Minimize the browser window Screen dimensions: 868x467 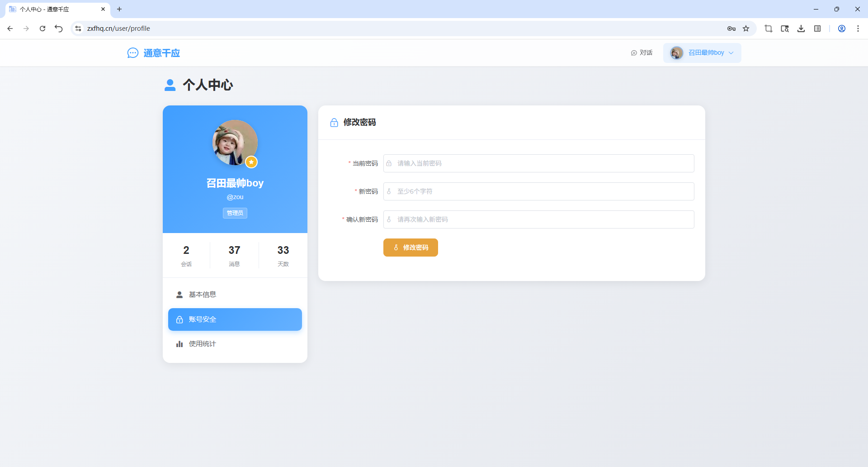[x=816, y=9]
